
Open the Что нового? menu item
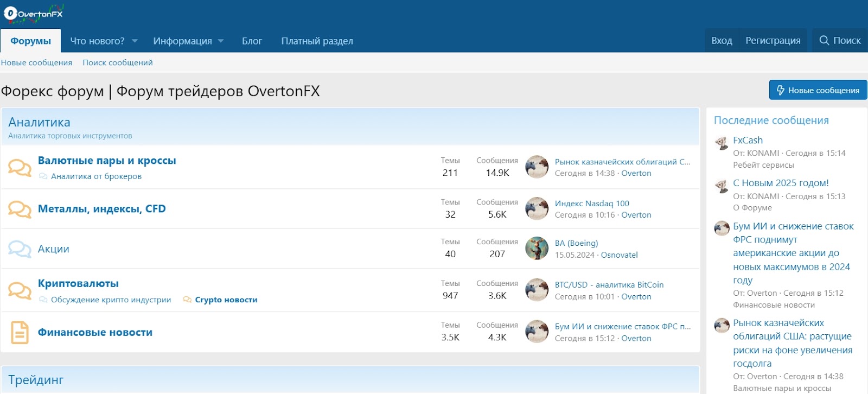[x=97, y=41]
